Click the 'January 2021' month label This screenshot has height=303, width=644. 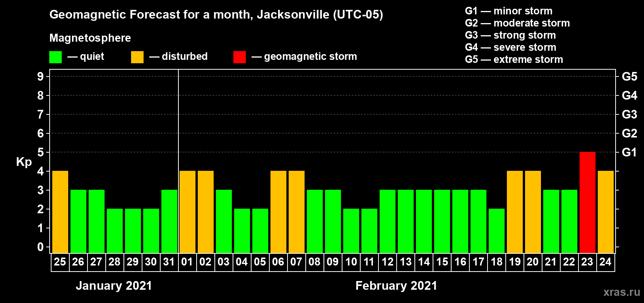[x=114, y=286]
